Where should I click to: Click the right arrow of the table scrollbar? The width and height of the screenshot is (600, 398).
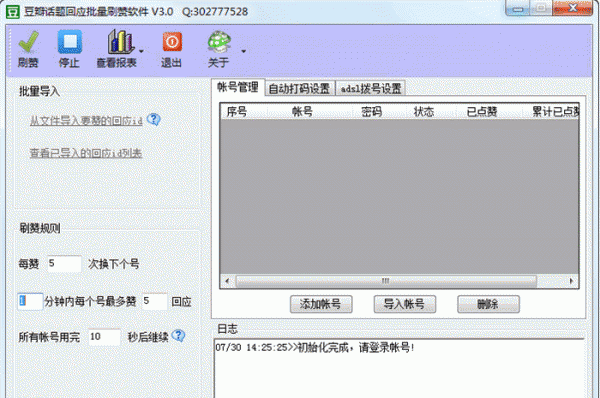click(571, 281)
